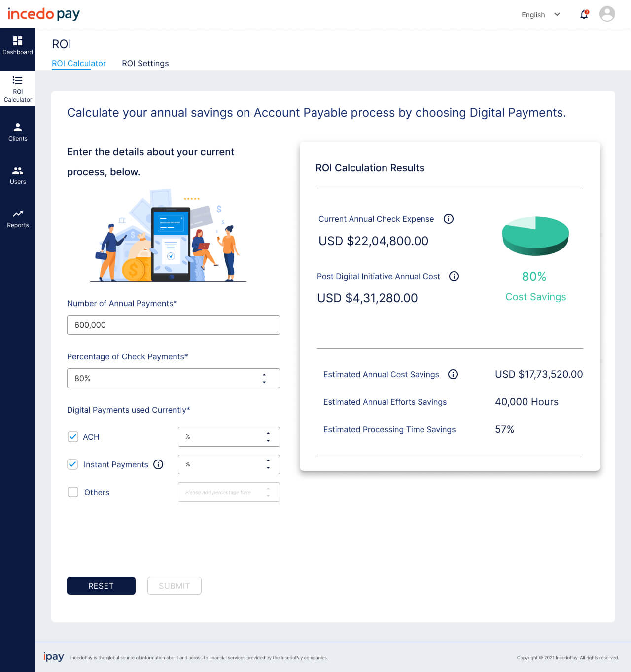Uncheck the ACH payment option

coord(72,437)
